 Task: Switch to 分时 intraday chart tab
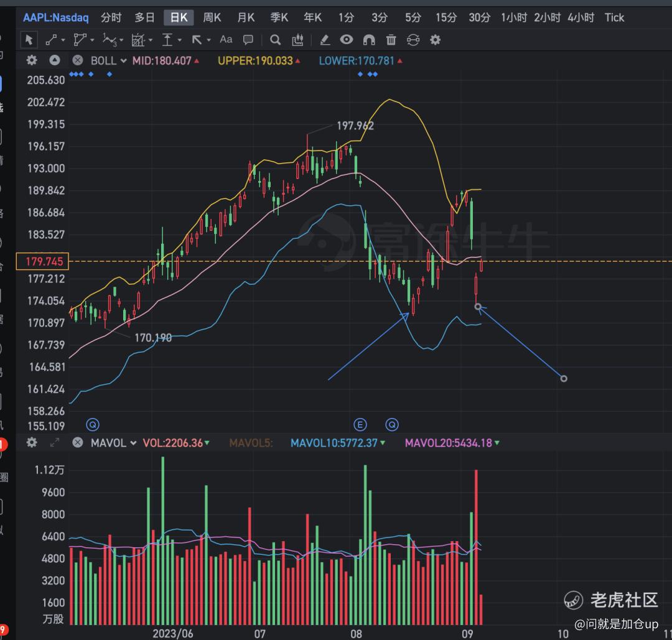111,17
